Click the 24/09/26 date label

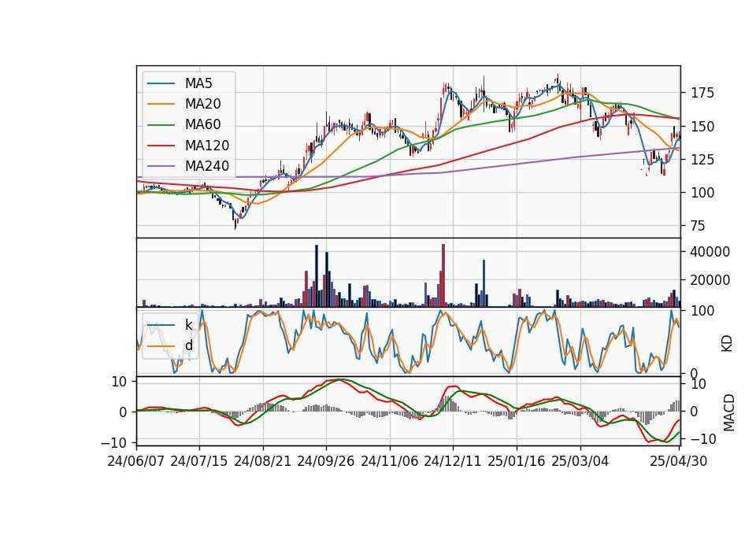[325, 462]
